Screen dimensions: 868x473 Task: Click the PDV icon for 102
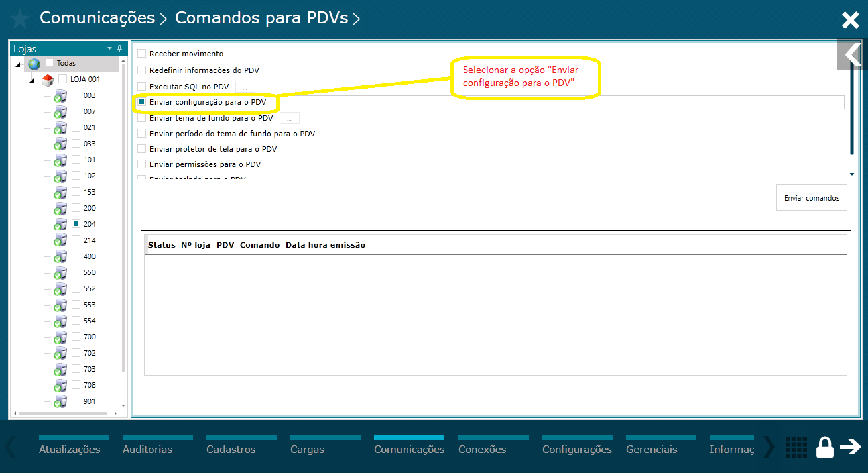click(x=60, y=176)
